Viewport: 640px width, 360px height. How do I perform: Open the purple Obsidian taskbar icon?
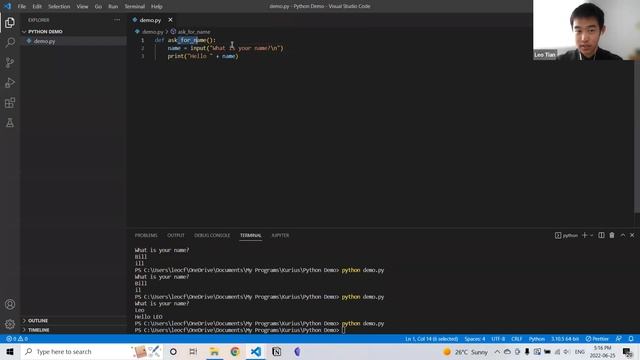pyautogui.click(x=297, y=351)
